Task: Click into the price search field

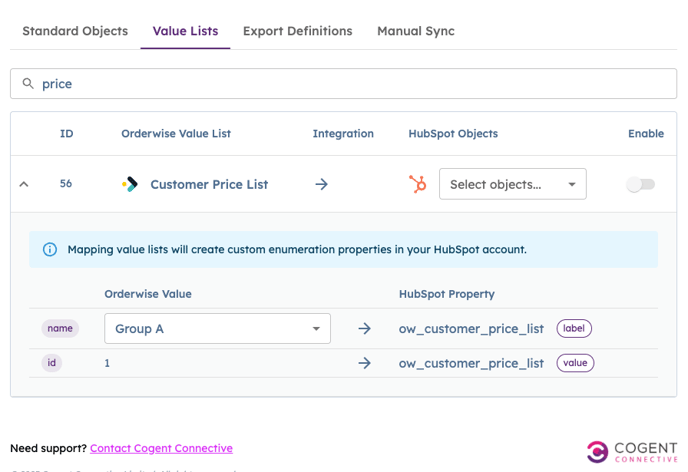Action: 350,84
